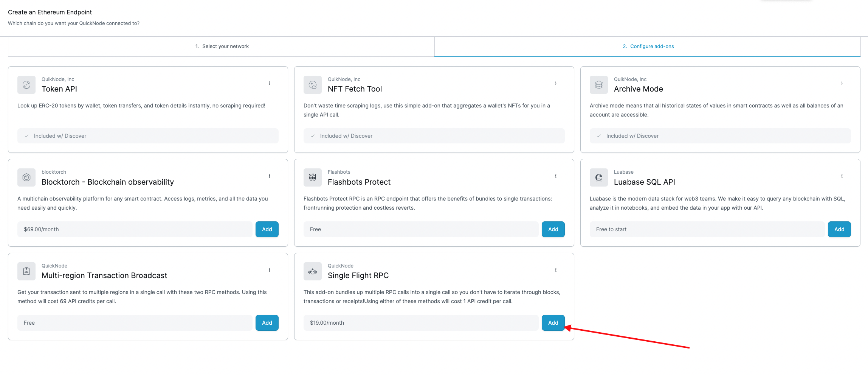868x375 pixels.
Task: Click NFT Fetch Tool Included w/ Discover bar
Action: pyautogui.click(x=434, y=136)
